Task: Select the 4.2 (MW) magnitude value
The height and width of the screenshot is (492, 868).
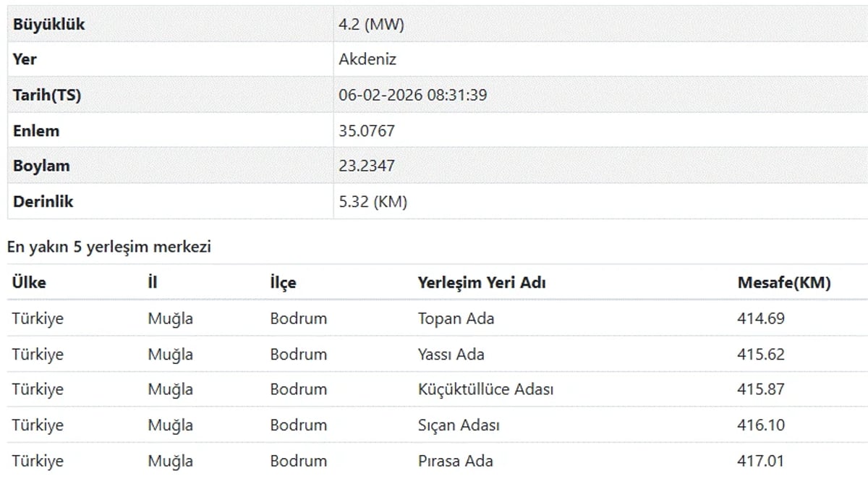Action: pyautogui.click(x=371, y=25)
